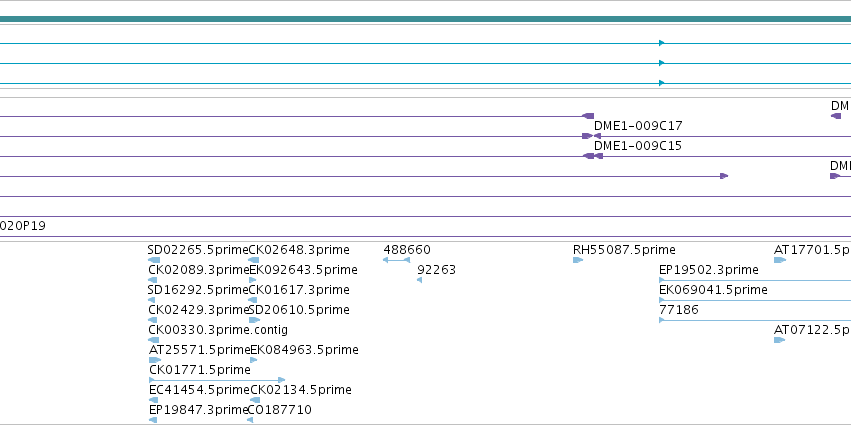Click the SD02265.5prime EST label
Image resolution: width=851 pixels, height=425 pixels.
198,250
